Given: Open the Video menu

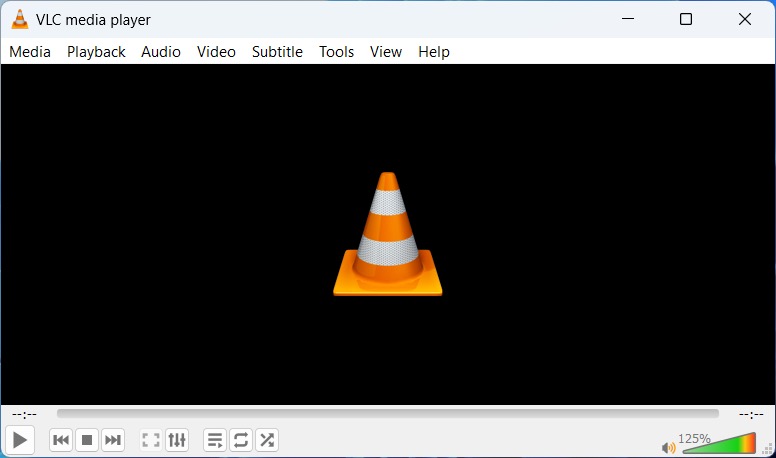Looking at the screenshot, I should point(216,51).
